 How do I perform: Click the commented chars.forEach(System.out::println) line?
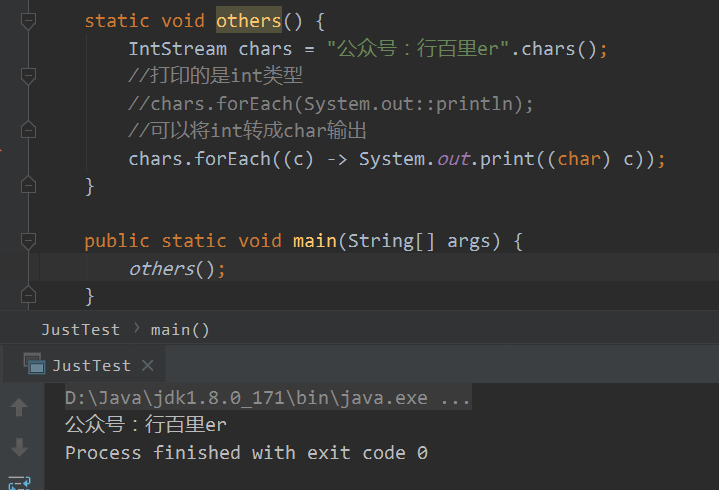pyautogui.click(x=331, y=104)
